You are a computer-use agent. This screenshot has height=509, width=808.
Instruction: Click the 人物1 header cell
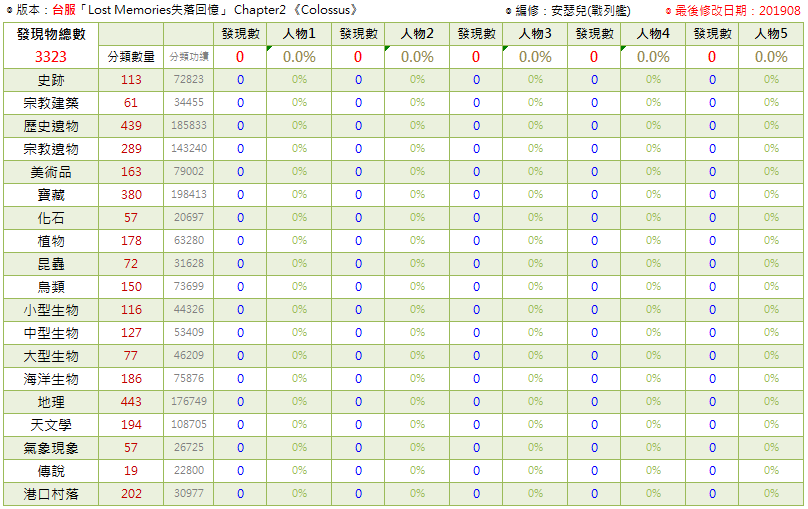click(299, 34)
